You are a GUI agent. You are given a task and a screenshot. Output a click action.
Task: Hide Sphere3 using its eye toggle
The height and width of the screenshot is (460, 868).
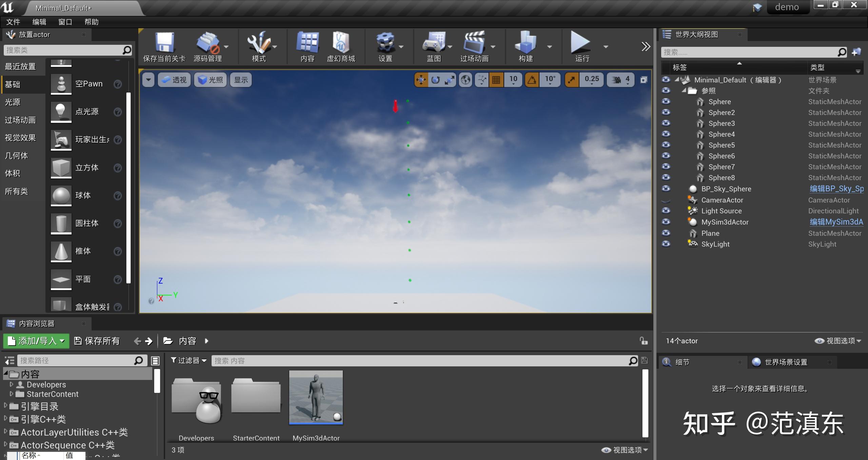pos(666,123)
